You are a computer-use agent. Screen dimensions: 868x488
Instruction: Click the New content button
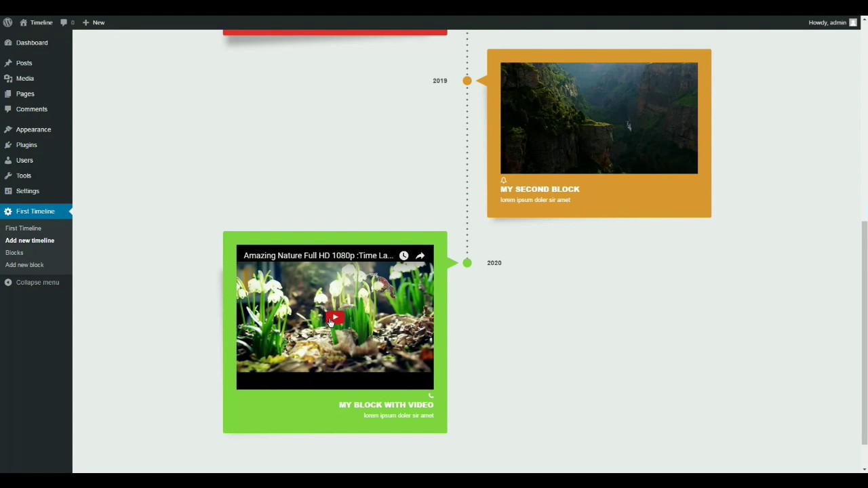[x=94, y=22]
